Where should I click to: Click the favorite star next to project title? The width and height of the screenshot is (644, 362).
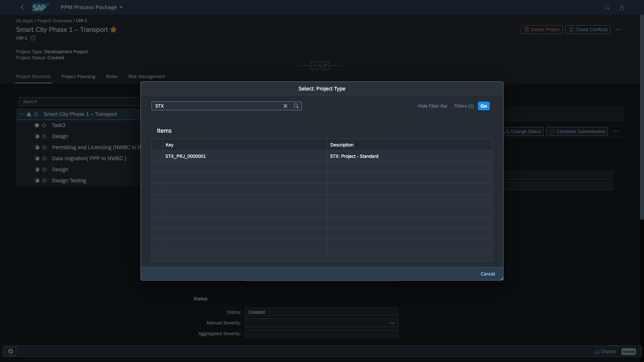tap(113, 29)
